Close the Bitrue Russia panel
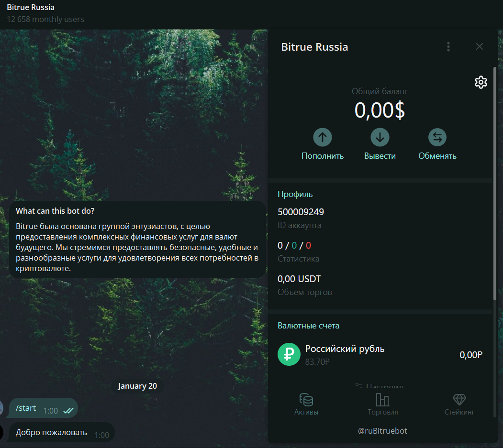503x448 pixels. pos(480,46)
